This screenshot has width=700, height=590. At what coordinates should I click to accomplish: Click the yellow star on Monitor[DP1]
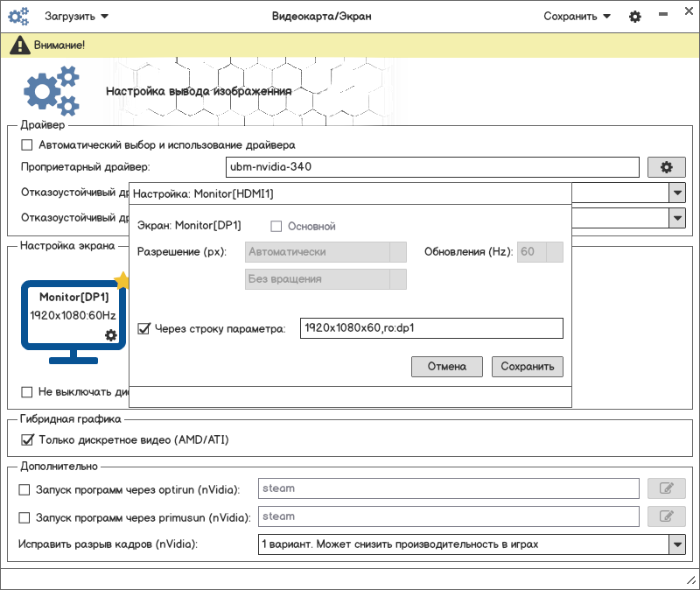[122, 281]
